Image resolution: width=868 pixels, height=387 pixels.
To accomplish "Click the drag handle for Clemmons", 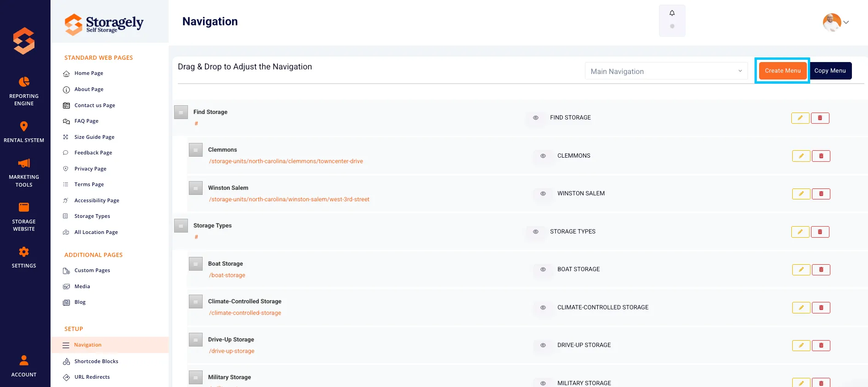I will coord(196,150).
